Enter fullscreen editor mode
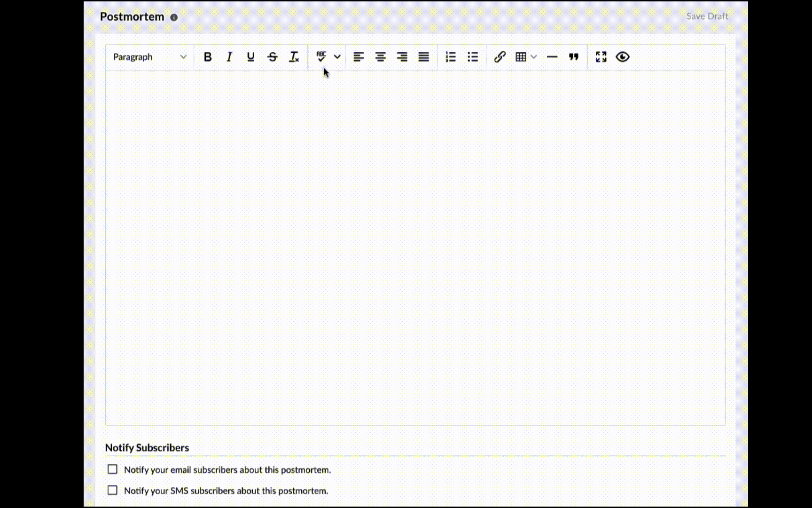This screenshot has width=812, height=508. coord(601,57)
